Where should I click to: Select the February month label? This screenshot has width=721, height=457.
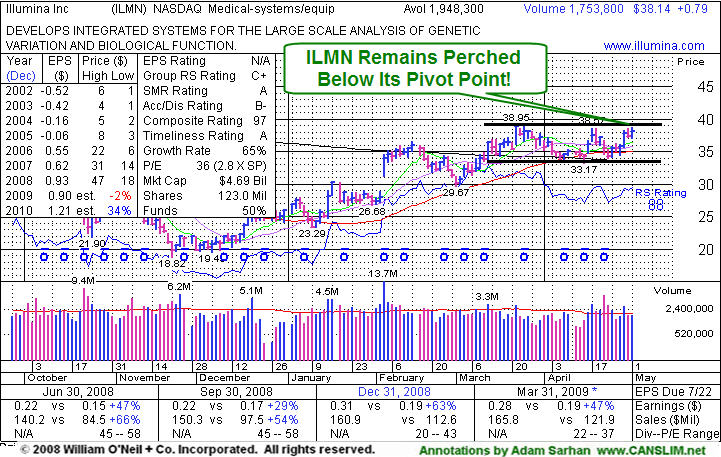(401, 378)
